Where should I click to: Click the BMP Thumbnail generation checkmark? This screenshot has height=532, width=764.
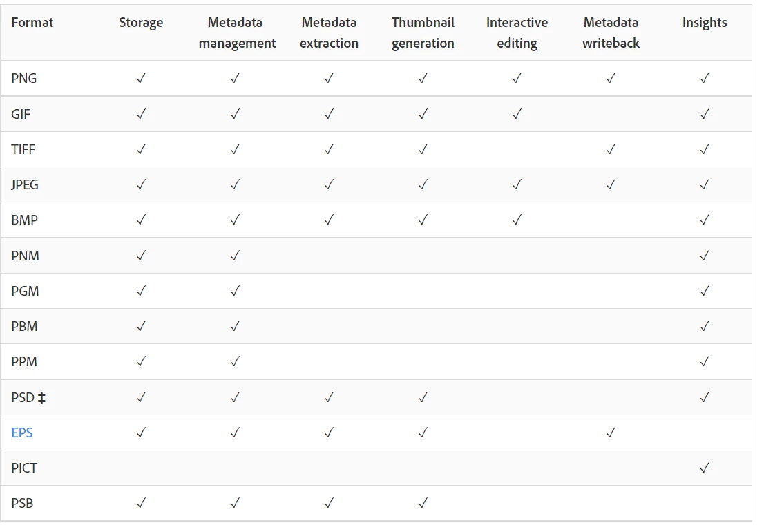pyautogui.click(x=423, y=220)
